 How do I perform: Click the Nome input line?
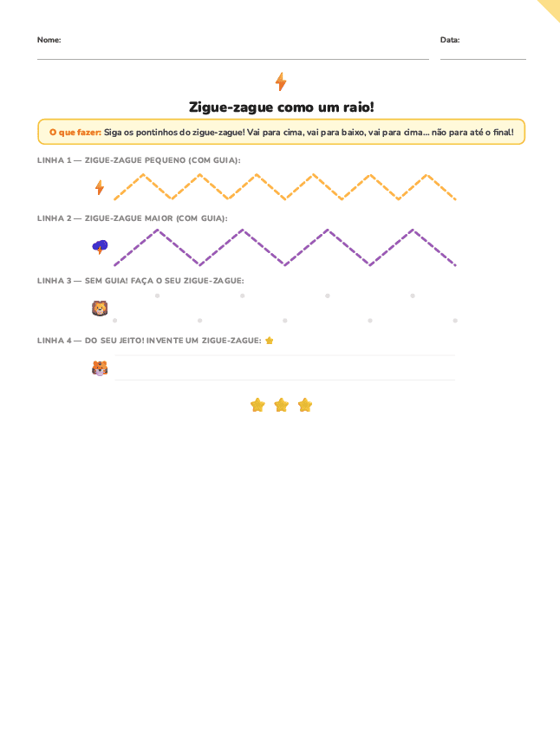pyautogui.click(x=232, y=52)
